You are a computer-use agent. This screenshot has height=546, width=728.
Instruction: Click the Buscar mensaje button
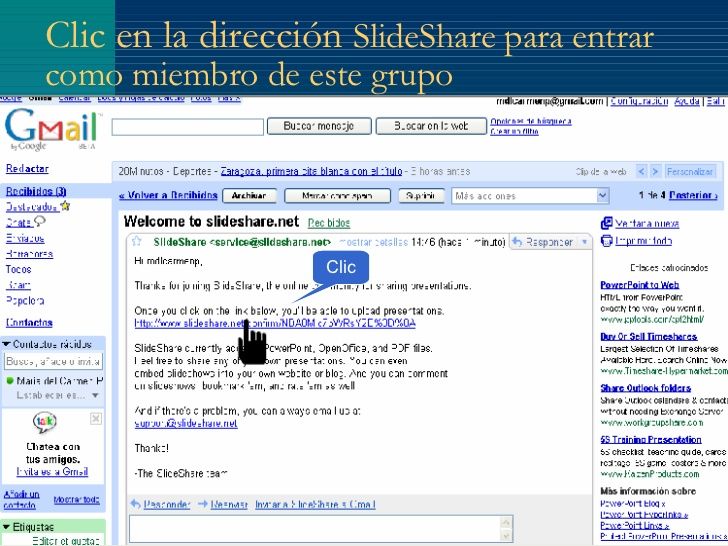tap(319, 126)
